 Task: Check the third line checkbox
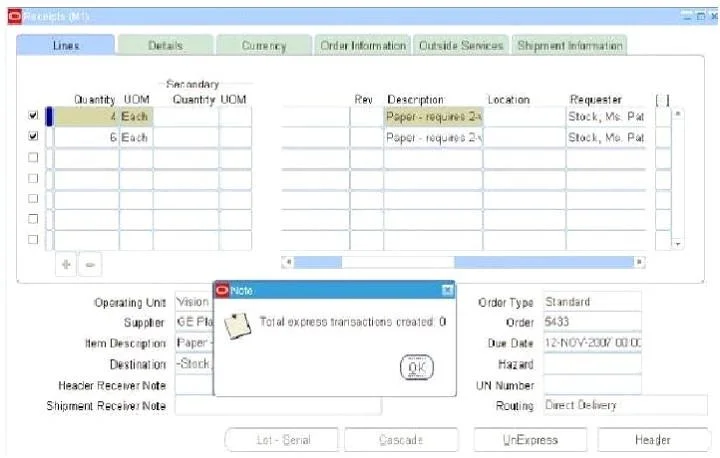33,157
